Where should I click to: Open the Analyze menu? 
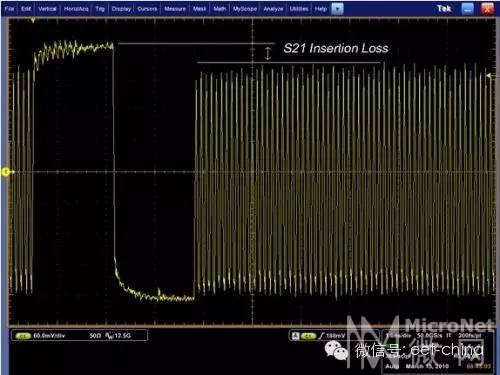click(273, 9)
